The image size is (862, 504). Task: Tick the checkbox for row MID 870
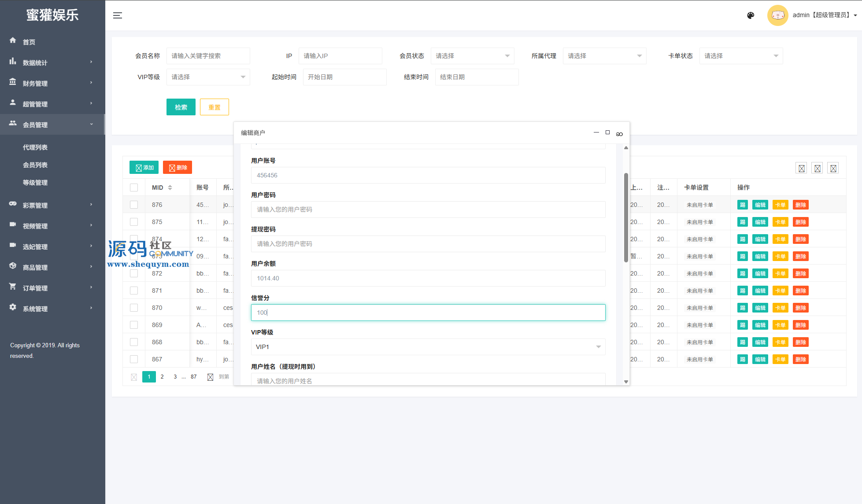click(134, 308)
